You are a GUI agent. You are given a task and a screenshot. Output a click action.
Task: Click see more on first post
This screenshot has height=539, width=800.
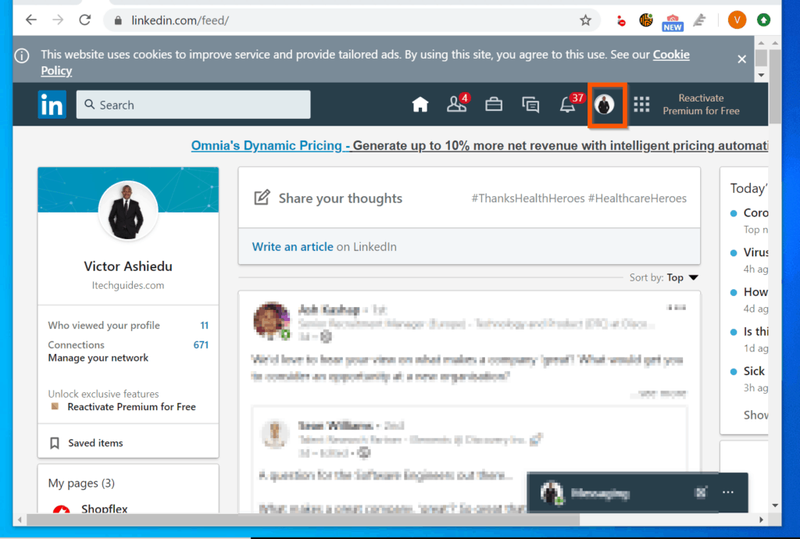point(661,394)
